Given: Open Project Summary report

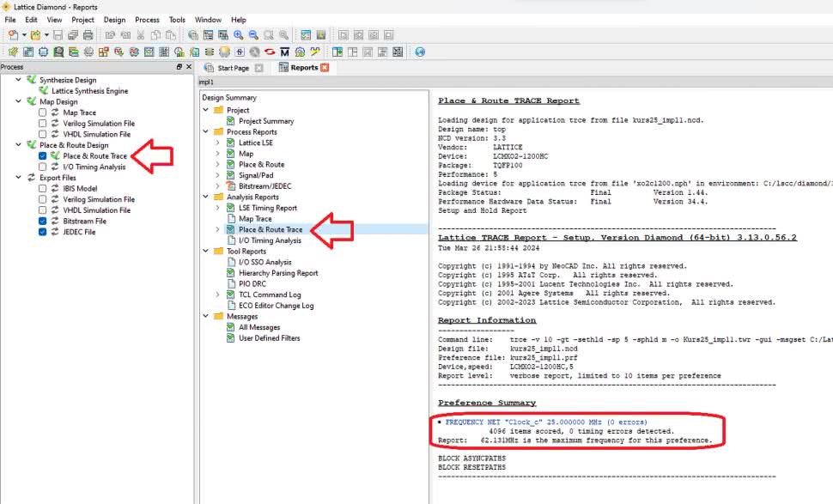Looking at the screenshot, I should coord(265,121).
